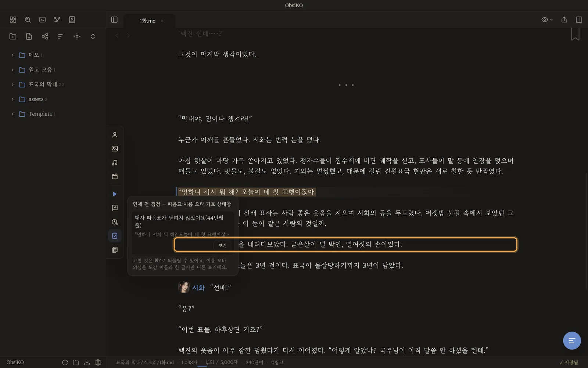Click the 340단어 word count
The width and height of the screenshot is (588, 368).
[254, 362]
